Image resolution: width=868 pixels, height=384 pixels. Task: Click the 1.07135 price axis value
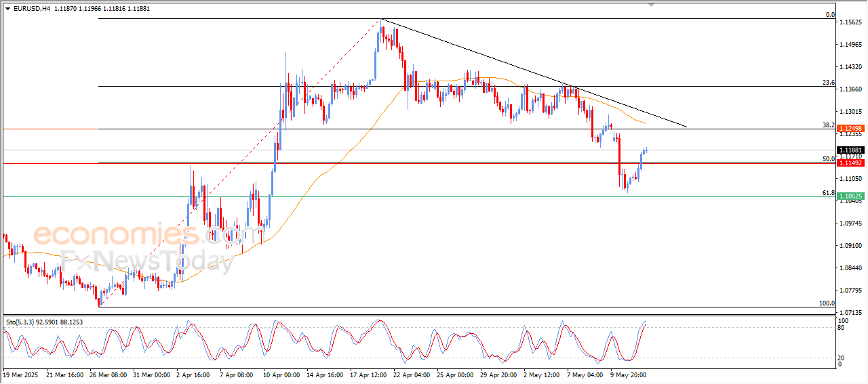click(850, 313)
